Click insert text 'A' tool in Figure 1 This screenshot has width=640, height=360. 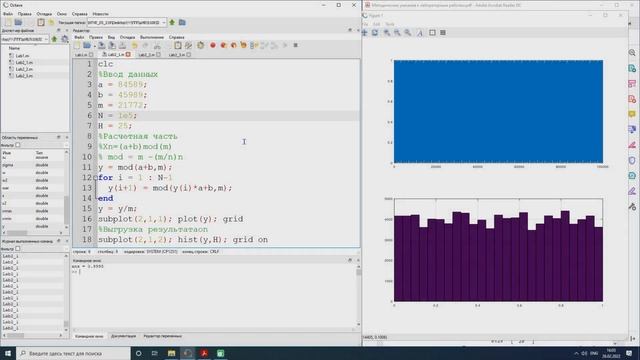click(420, 33)
